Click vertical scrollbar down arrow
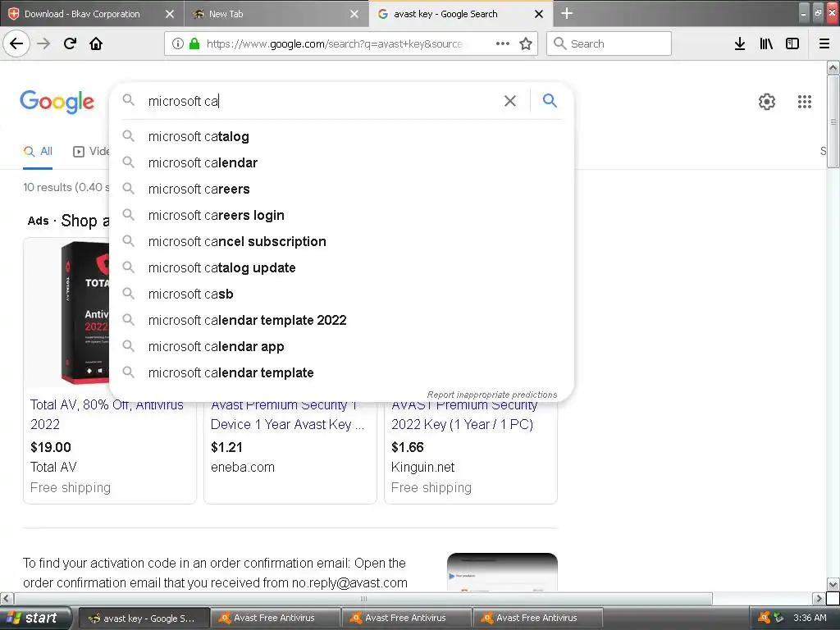 (x=833, y=584)
